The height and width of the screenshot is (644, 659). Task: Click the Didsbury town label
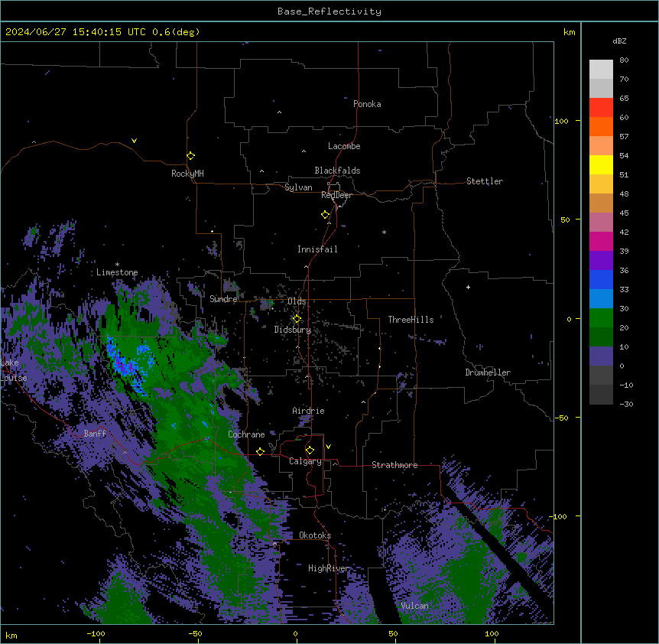click(x=293, y=330)
